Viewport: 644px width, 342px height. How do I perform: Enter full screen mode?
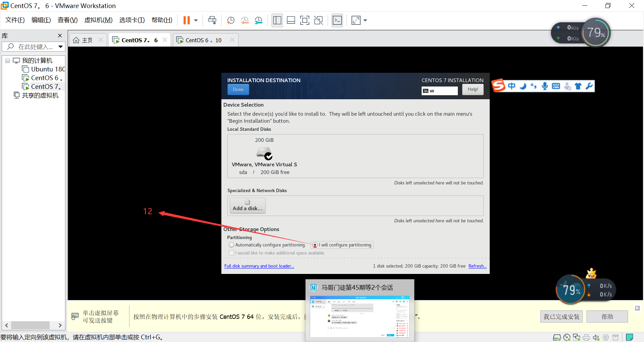tap(305, 20)
